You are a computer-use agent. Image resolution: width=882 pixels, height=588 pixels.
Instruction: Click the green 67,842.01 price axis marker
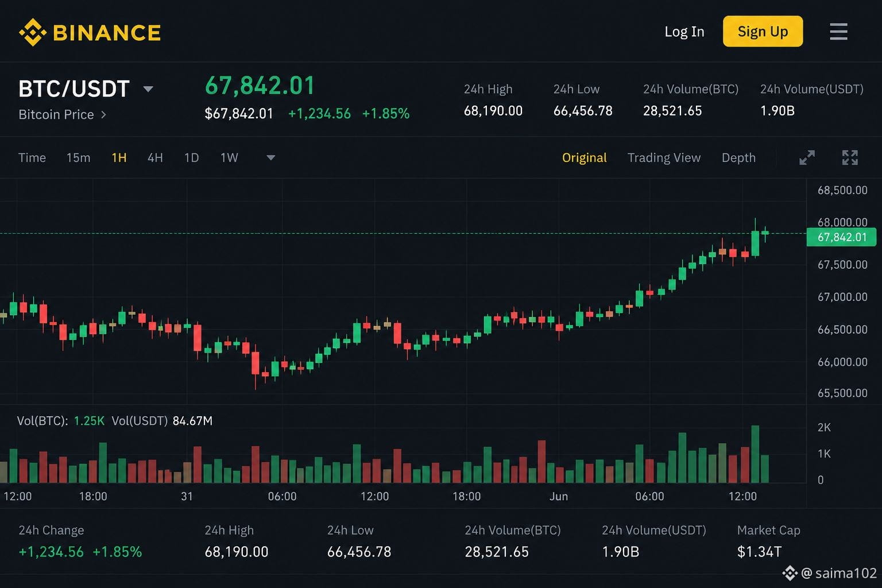(841, 237)
